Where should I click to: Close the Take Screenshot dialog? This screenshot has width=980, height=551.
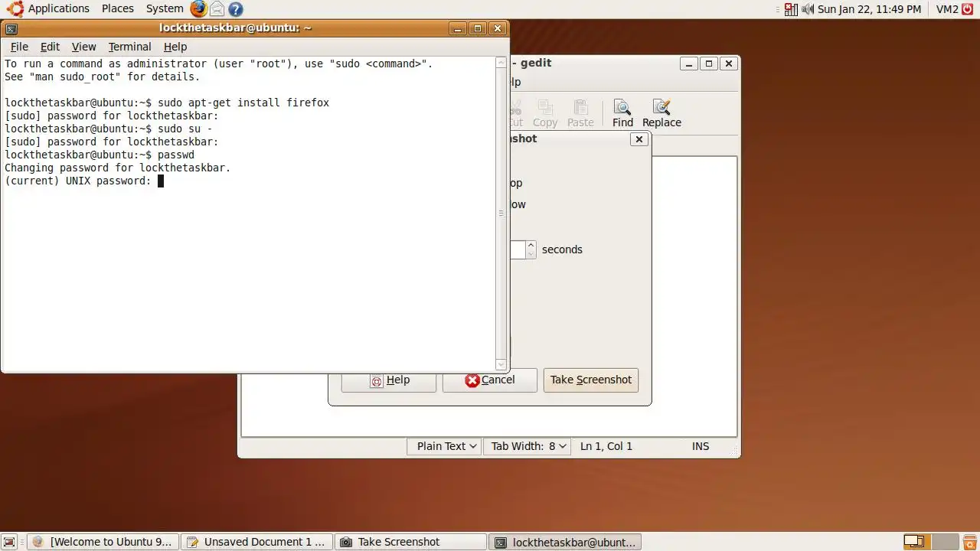tap(639, 139)
